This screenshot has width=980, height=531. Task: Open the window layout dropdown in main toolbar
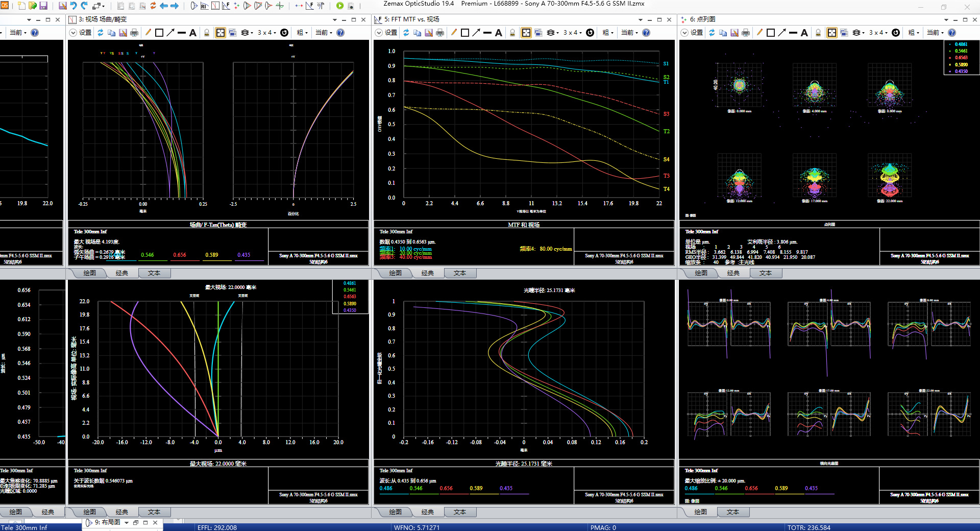click(98, 6)
